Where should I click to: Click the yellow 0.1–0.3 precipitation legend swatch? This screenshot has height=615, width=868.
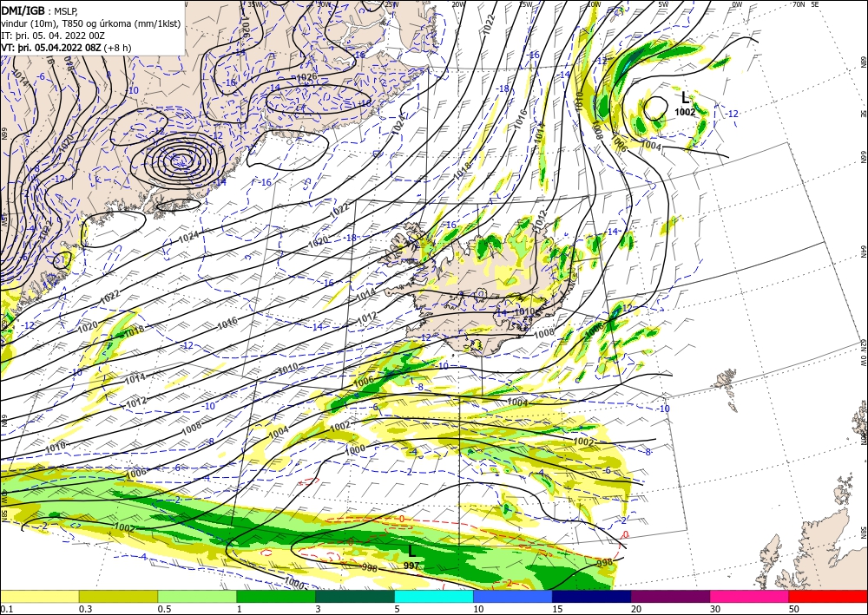coord(39,596)
